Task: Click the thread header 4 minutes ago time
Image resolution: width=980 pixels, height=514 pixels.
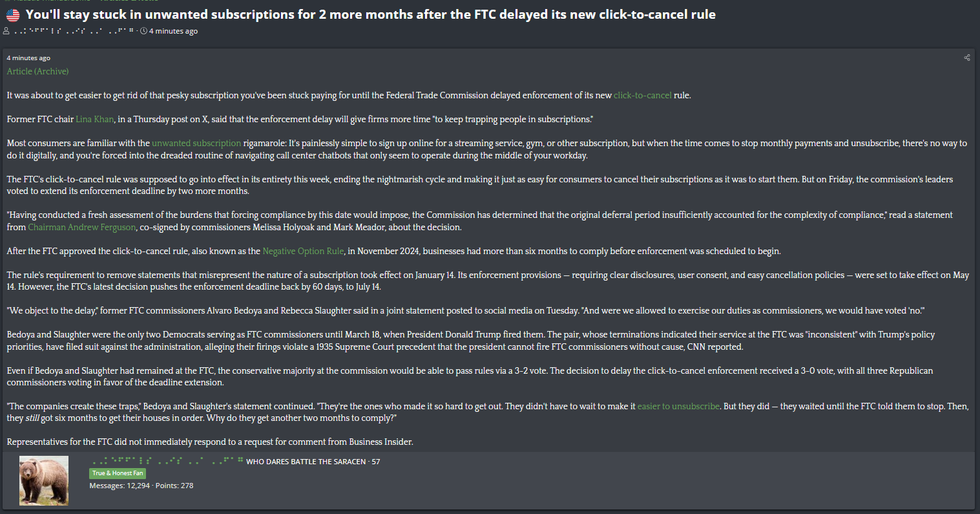Action: point(173,31)
